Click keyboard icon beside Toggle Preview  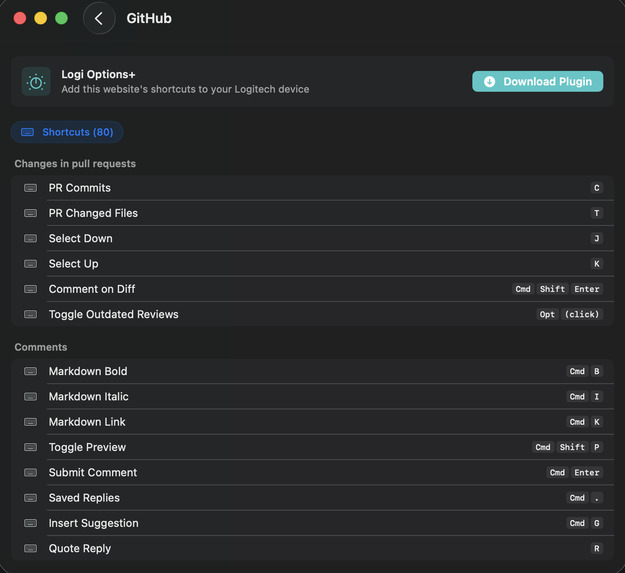tap(30, 447)
